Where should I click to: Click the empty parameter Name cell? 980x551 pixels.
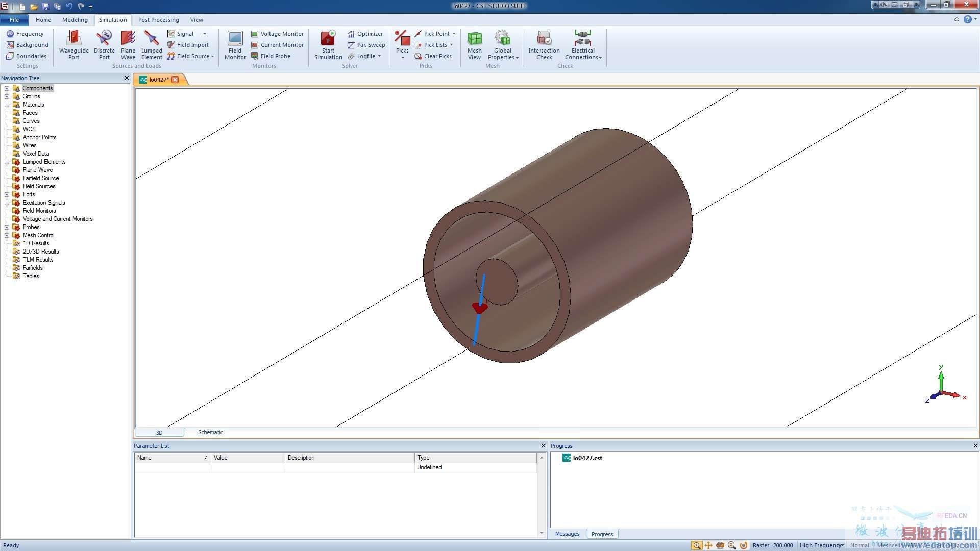173,467
